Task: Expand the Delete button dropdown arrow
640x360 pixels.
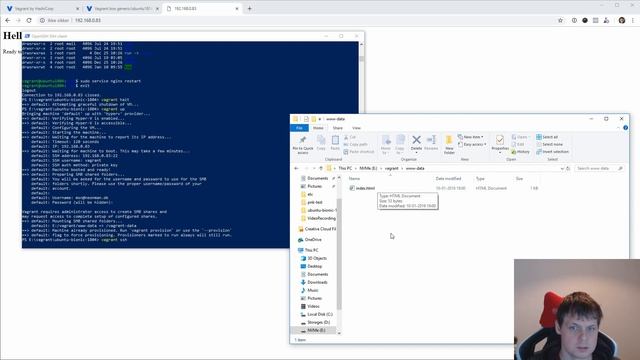Action: pyautogui.click(x=416, y=153)
